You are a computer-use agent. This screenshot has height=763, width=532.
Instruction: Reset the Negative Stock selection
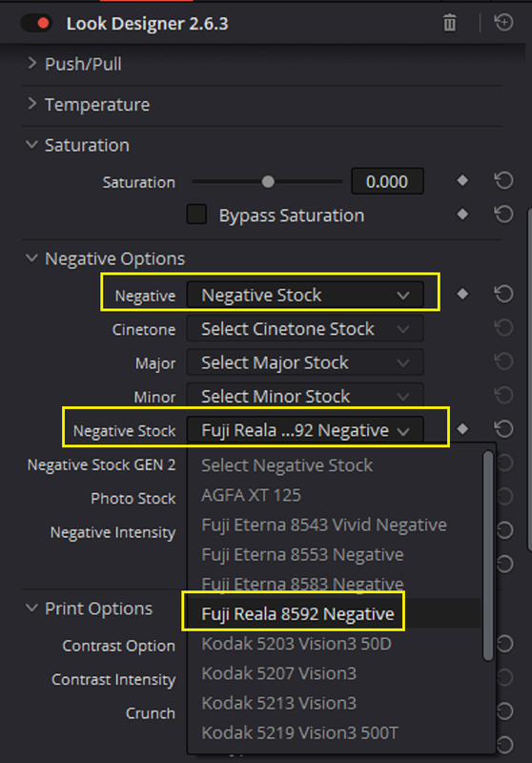[x=503, y=429]
